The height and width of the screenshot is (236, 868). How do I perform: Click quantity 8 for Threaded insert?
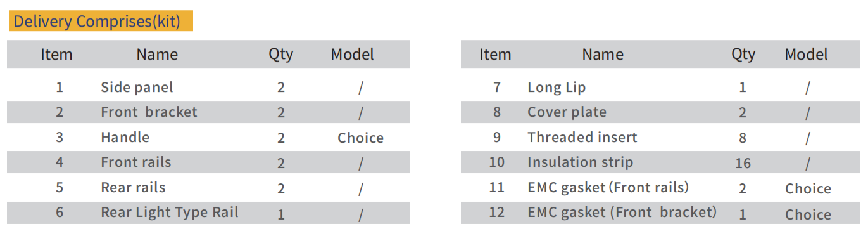click(x=743, y=138)
